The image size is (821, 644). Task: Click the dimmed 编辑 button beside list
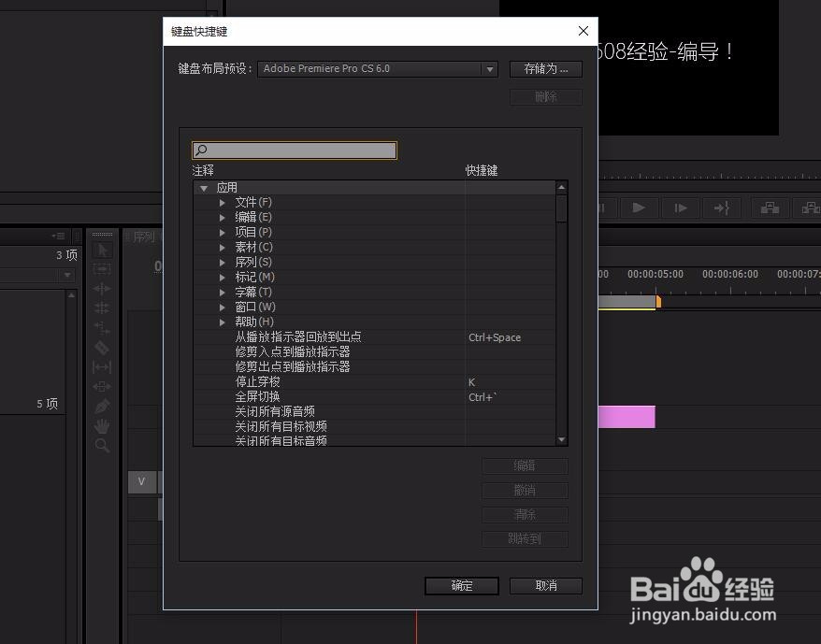[x=525, y=466]
